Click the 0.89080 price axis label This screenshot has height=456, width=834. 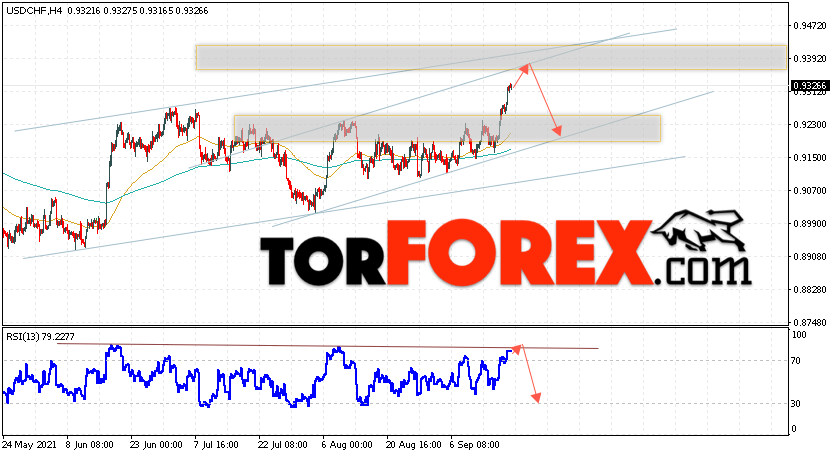(x=810, y=256)
